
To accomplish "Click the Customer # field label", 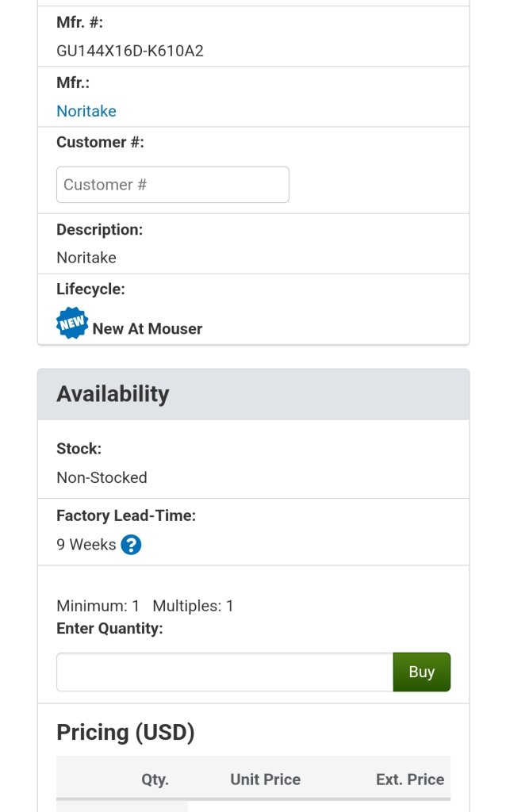I will [x=100, y=142].
